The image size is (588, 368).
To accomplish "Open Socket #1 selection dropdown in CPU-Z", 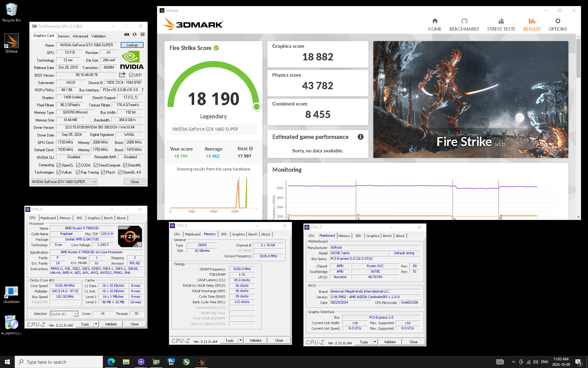I will click(64, 314).
